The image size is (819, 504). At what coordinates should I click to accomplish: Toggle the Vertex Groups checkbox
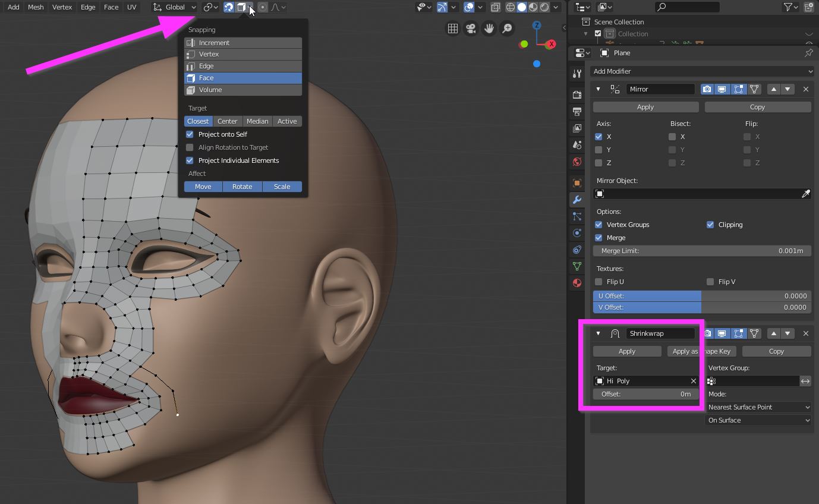coord(598,225)
